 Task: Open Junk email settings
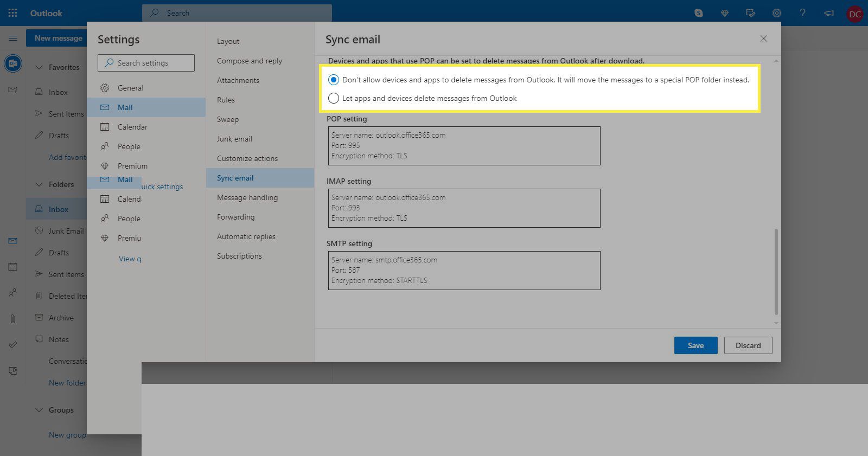tap(260, 139)
